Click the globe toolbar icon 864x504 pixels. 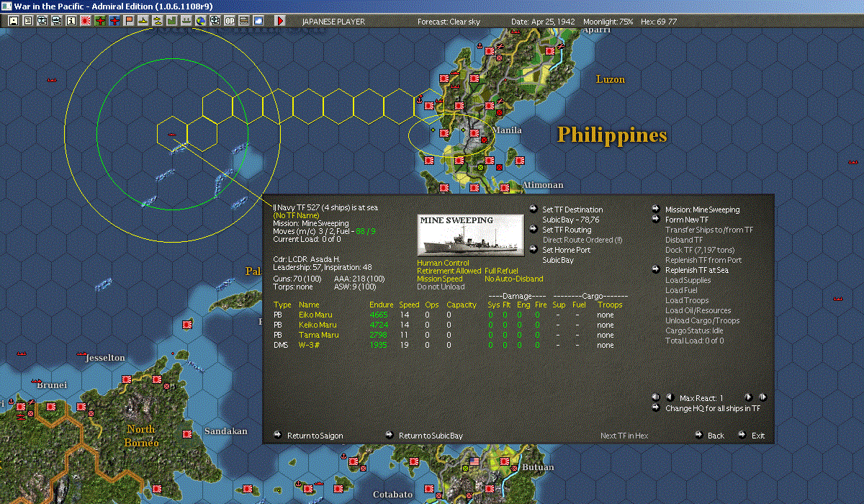tap(200, 21)
